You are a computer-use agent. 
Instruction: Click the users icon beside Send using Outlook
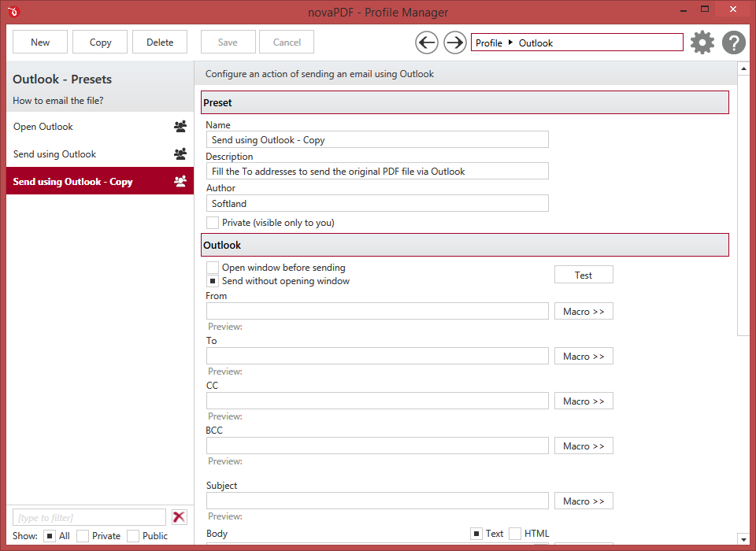pos(180,153)
